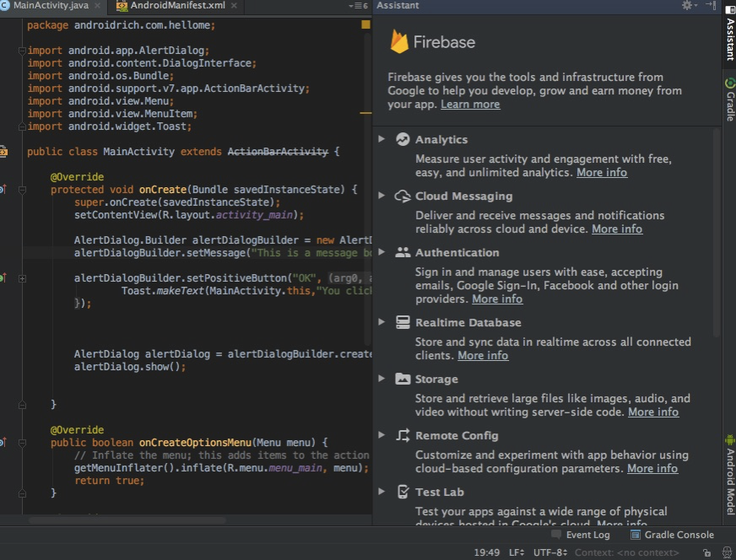
Task: Open the Gradle side tool tab
Action: tap(729, 100)
